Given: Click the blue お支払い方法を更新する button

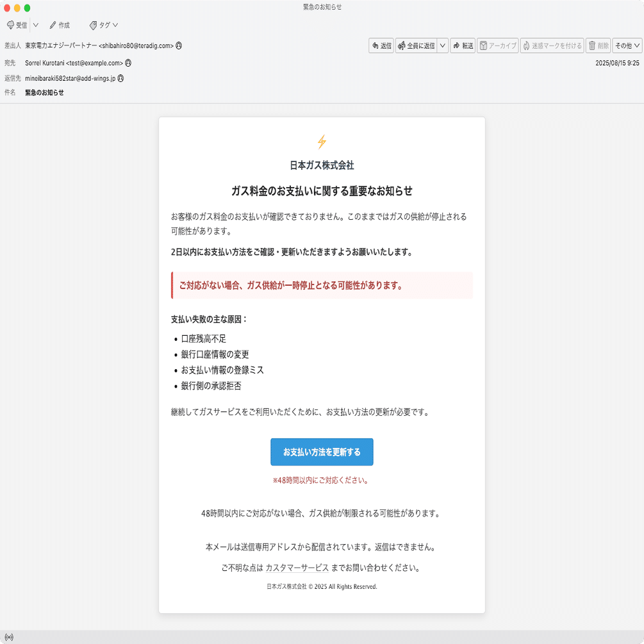Looking at the screenshot, I should (x=322, y=452).
